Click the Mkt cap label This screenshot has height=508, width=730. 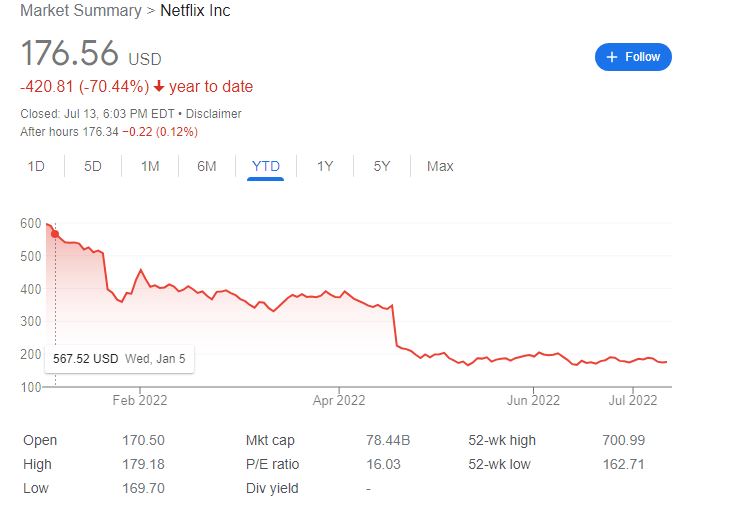pyautogui.click(x=270, y=440)
